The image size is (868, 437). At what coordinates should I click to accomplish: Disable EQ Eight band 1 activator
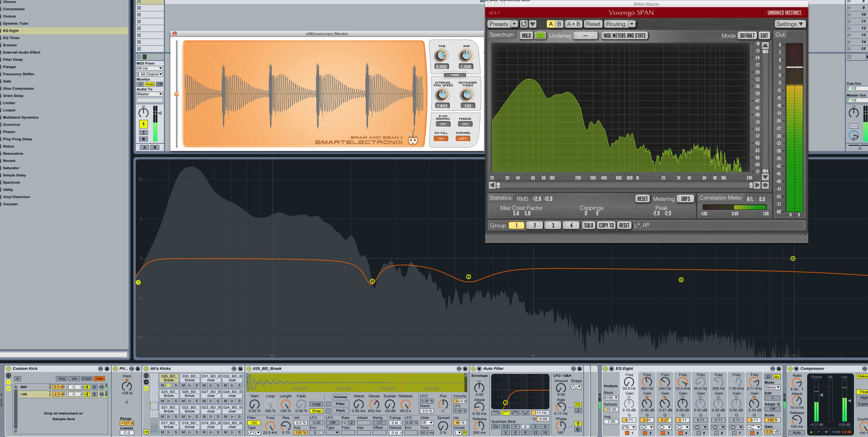point(627,433)
